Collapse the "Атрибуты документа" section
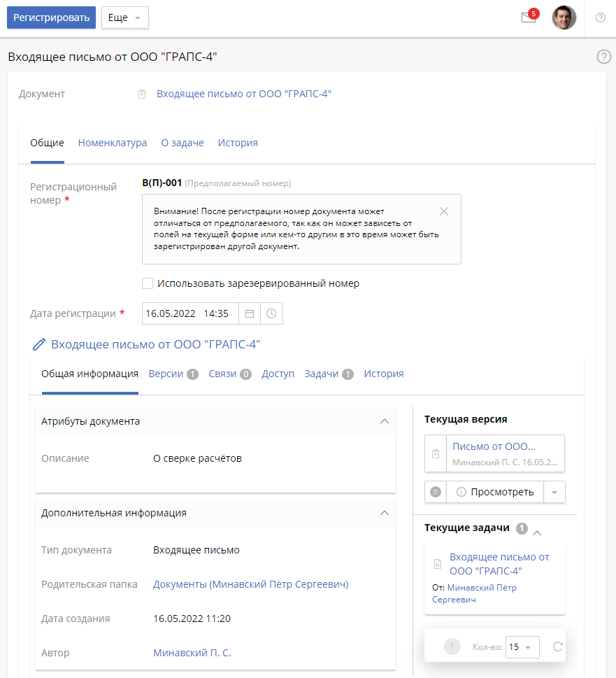The image size is (616, 678). click(384, 421)
